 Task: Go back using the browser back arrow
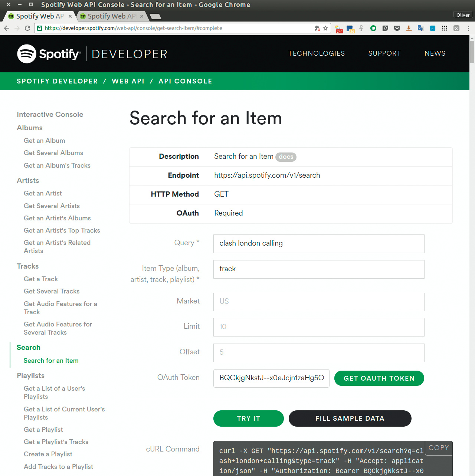click(x=7, y=28)
